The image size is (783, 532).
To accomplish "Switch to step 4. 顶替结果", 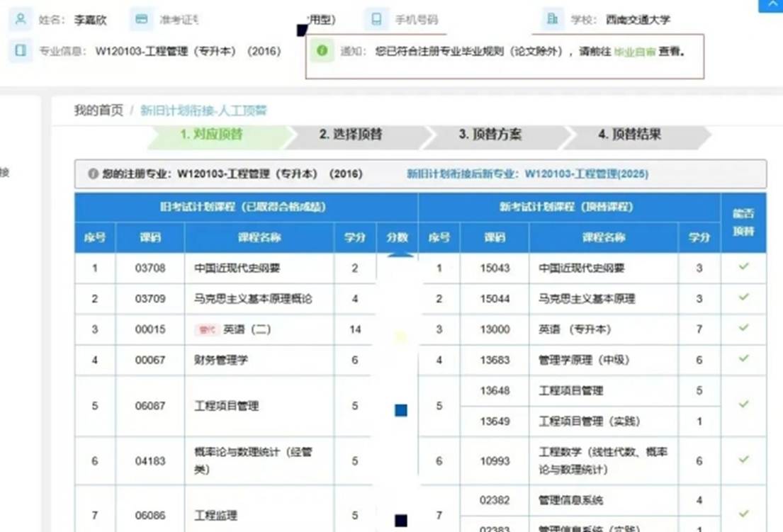I will click(x=630, y=135).
